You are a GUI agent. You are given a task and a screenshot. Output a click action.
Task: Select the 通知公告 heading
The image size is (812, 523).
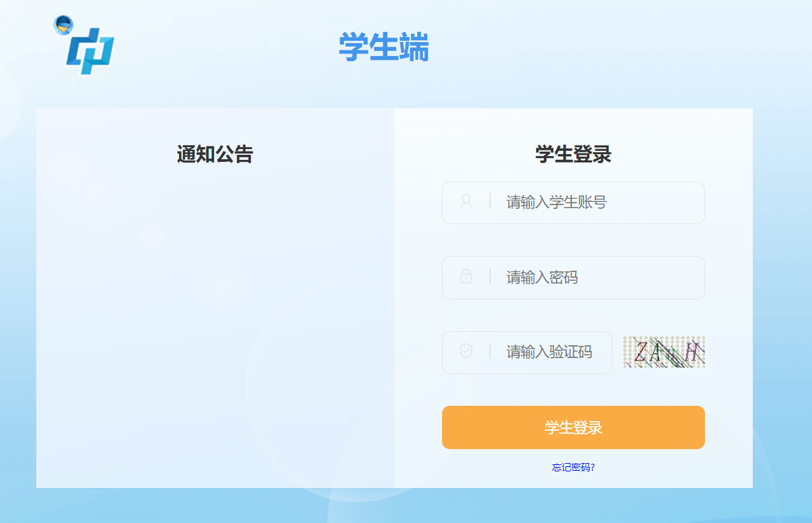tap(215, 154)
